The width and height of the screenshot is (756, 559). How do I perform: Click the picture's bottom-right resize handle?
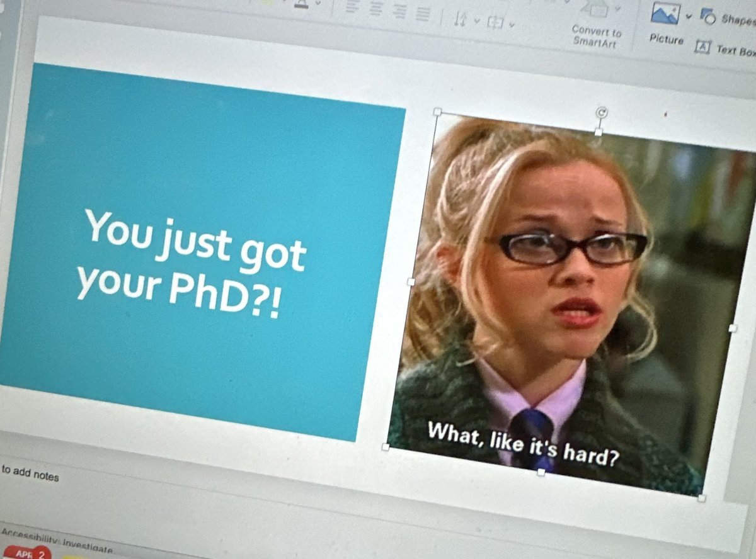coord(702,498)
